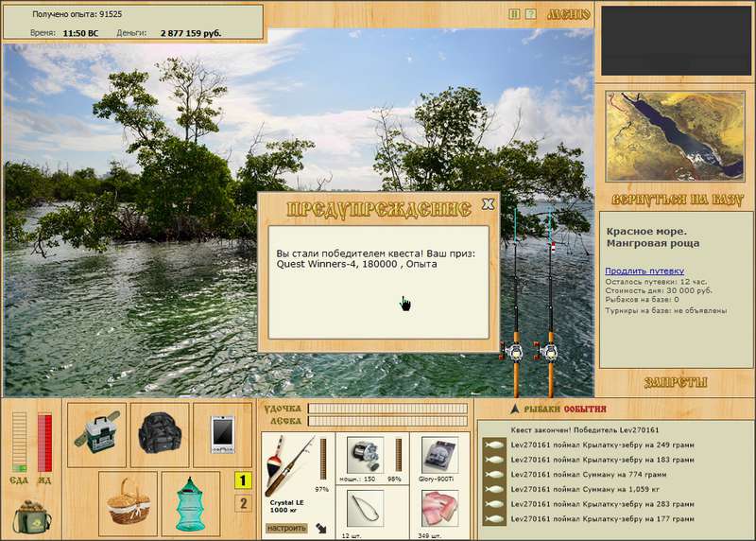756x541 pixels.
Task: Click fish icon next to Суману 774 грамм
Action: 494,475
